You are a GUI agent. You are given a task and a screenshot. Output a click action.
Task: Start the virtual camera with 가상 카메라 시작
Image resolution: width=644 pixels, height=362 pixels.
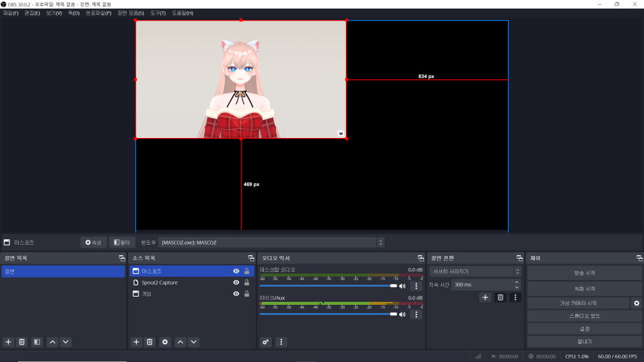[578, 303]
